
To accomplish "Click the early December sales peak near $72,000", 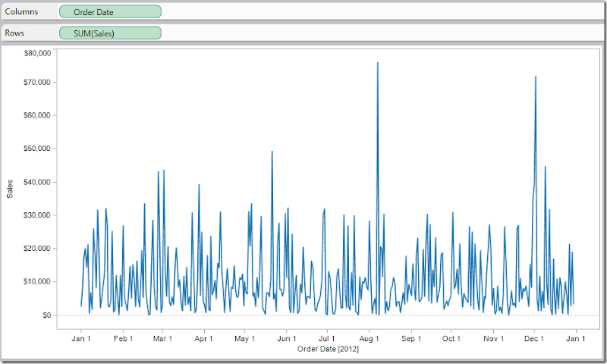I will pyautogui.click(x=536, y=77).
